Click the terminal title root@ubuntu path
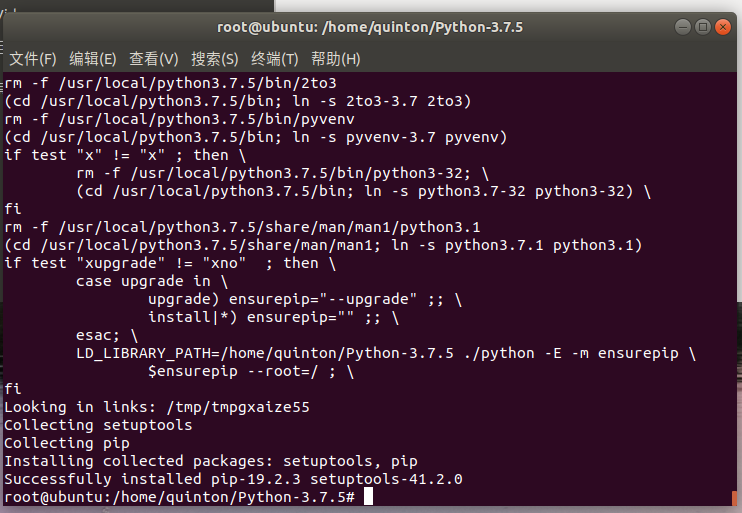 click(370, 27)
